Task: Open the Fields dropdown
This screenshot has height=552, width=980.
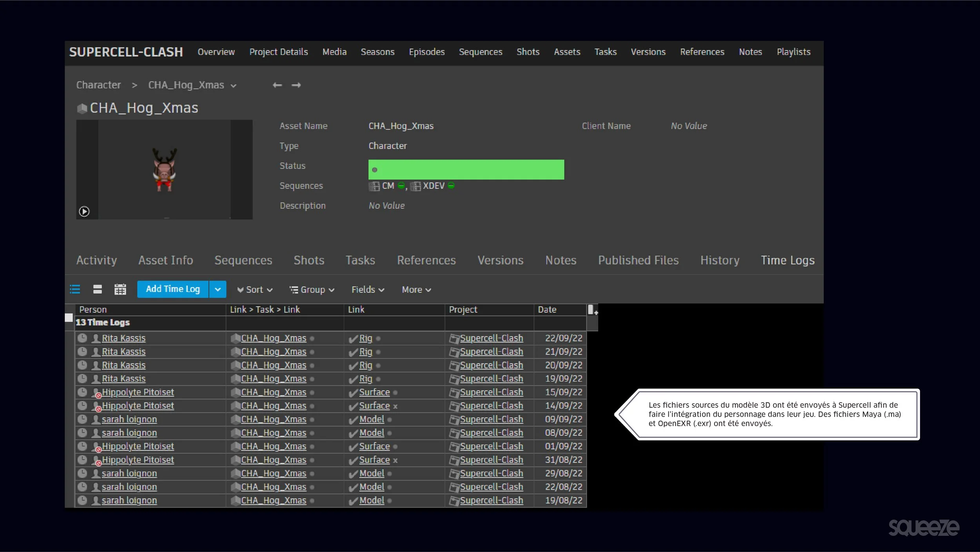Action: [x=368, y=290]
